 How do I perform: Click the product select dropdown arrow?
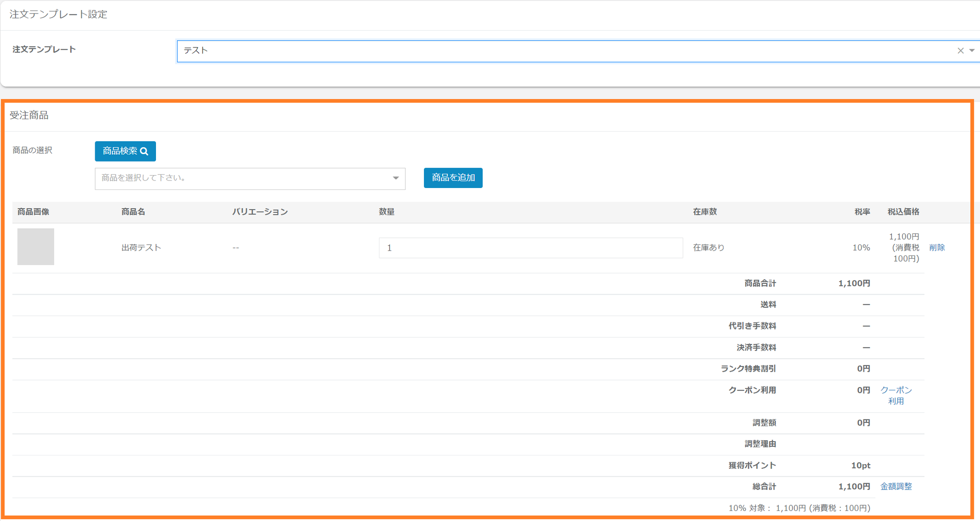click(x=396, y=178)
